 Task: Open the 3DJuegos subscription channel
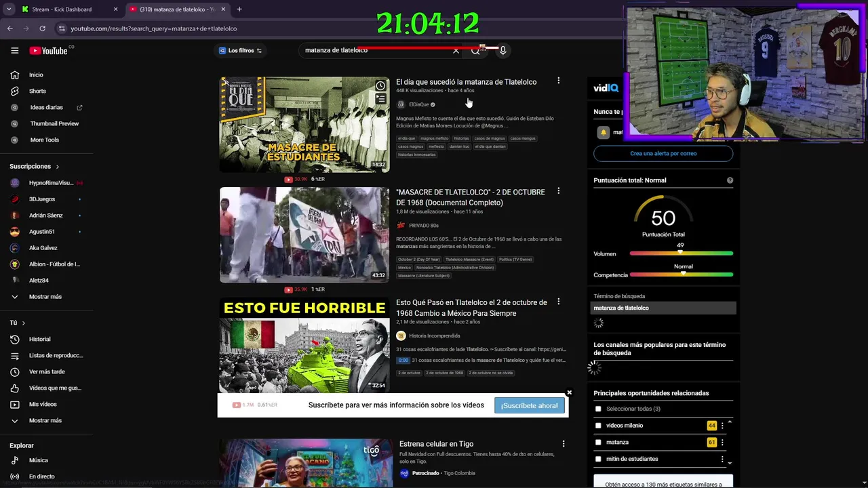tap(42, 199)
